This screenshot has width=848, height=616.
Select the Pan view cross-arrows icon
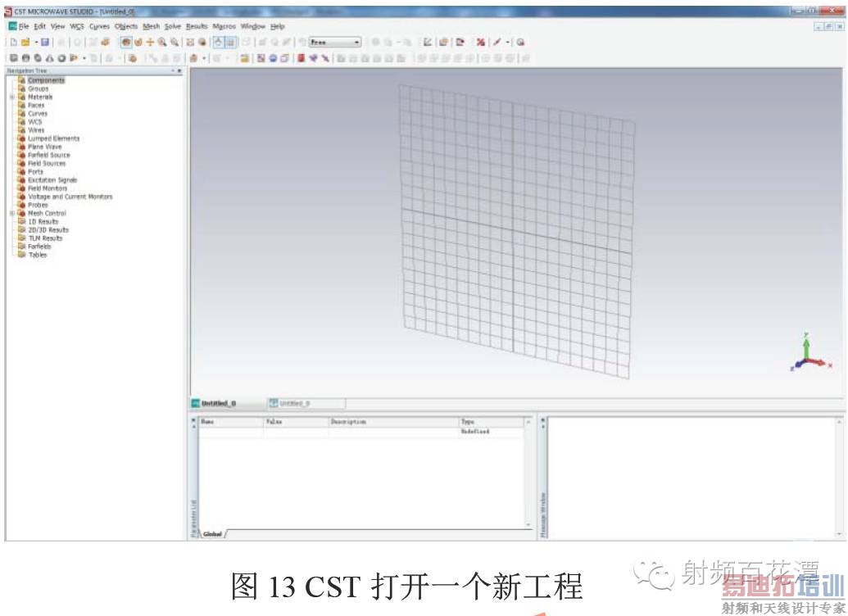pyautogui.click(x=150, y=42)
